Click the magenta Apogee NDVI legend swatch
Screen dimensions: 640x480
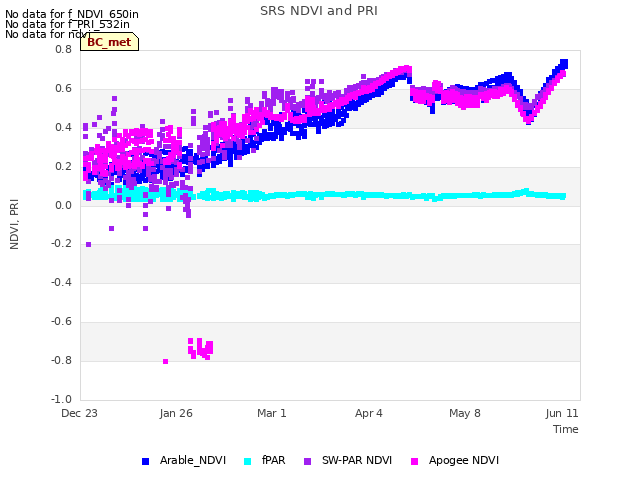[414, 461]
